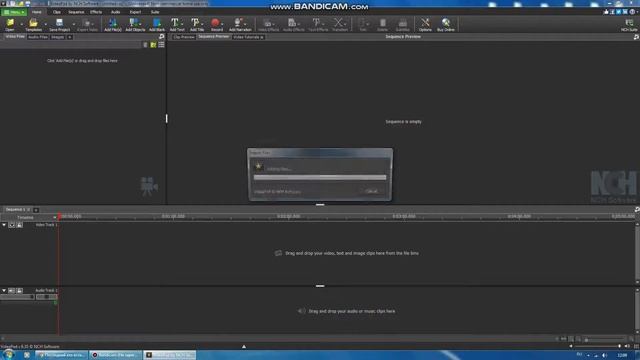The image size is (640, 360).
Task: Add a new bin tab with plus
Action: (70, 37)
